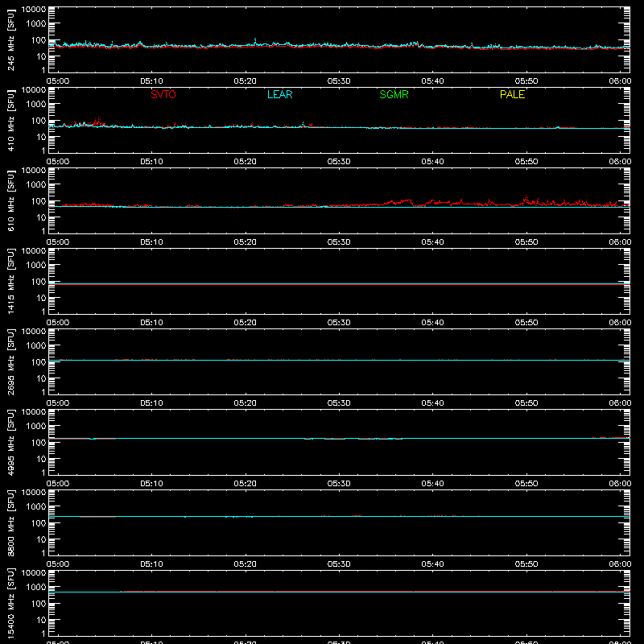Click 06:00 tick under the 8800 MHz panel
The image size is (644, 644).
click(x=620, y=564)
